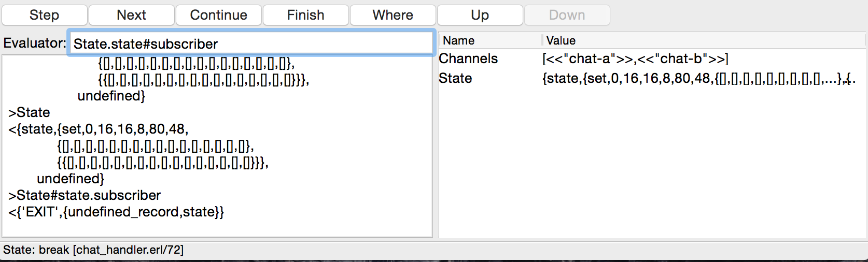The image size is (868, 262).
Task: Move Up the call stack
Action: click(x=480, y=15)
